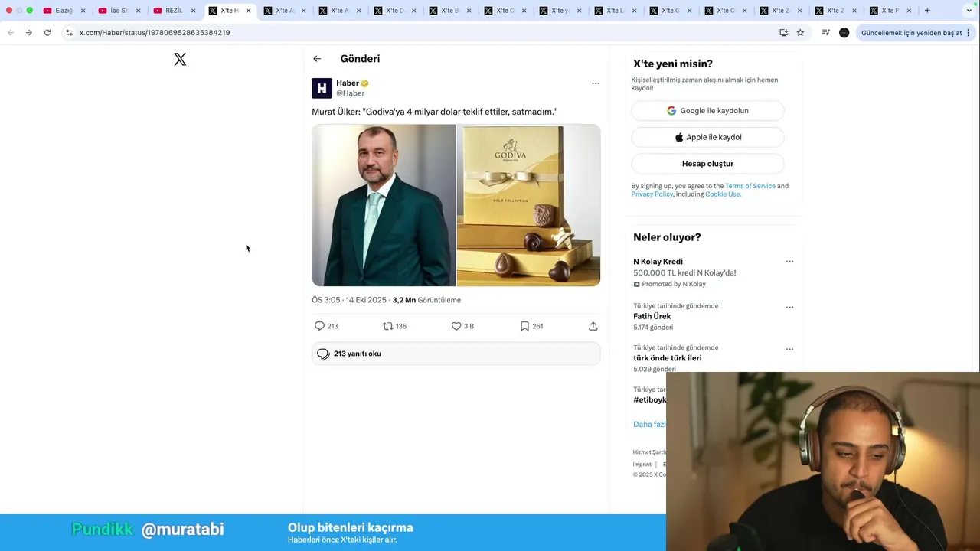Click the browser forward arrow
This screenshot has height=551, width=980.
click(x=29, y=33)
